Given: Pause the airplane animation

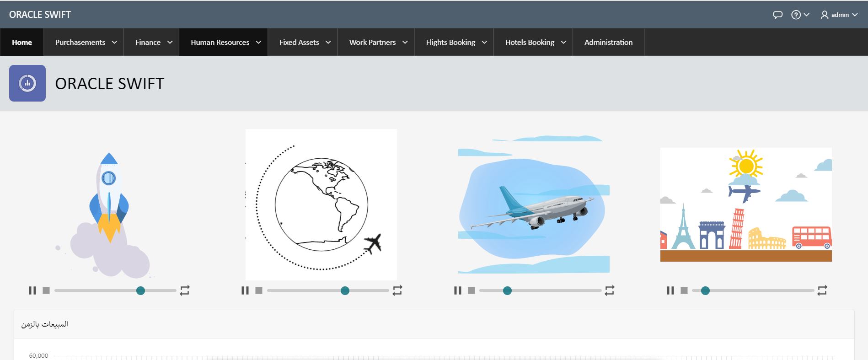Looking at the screenshot, I should (458, 290).
